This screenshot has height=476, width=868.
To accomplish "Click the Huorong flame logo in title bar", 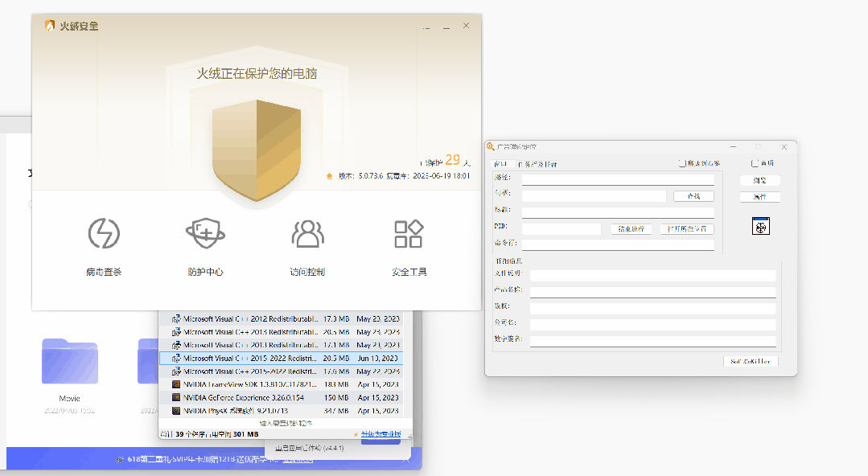I will [50, 26].
